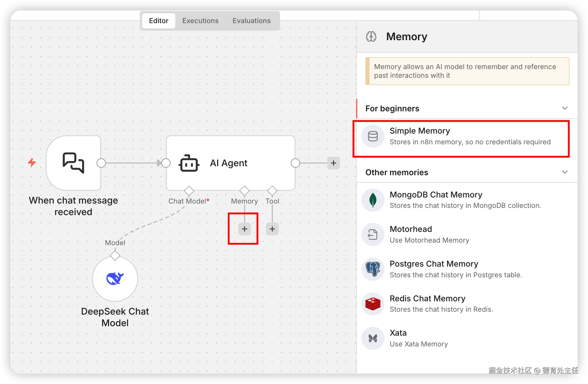Choose the Xata butterfly icon

click(373, 338)
